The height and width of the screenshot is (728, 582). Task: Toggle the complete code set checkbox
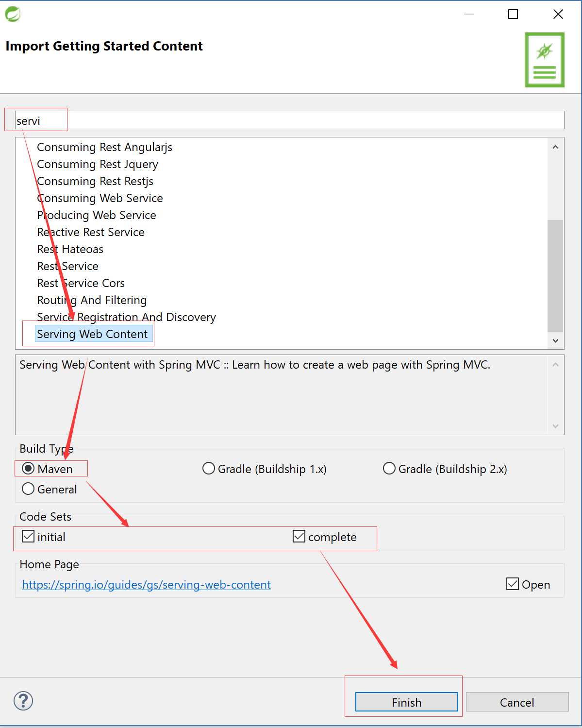[x=299, y=537]
